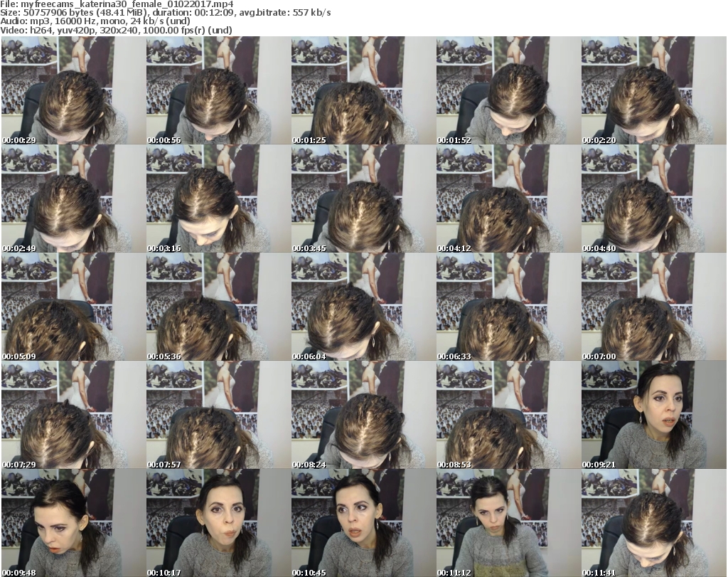The width and height of the screenshot is (728, 577).
Task: Click the frame with timestamp 00:07:29
Action: click(73, 414)
